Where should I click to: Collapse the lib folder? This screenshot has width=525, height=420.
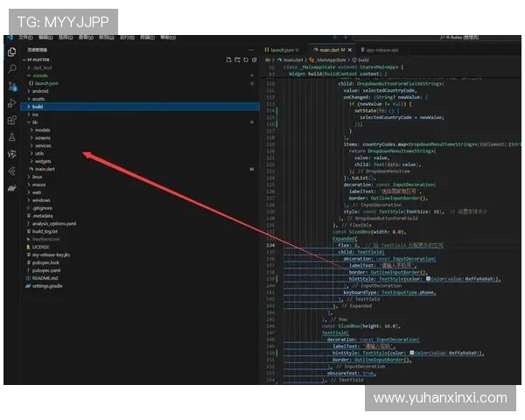click(36, 122)
